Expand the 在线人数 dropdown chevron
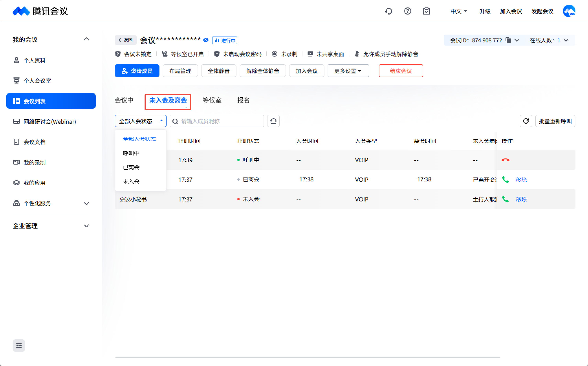 point(566,40)
